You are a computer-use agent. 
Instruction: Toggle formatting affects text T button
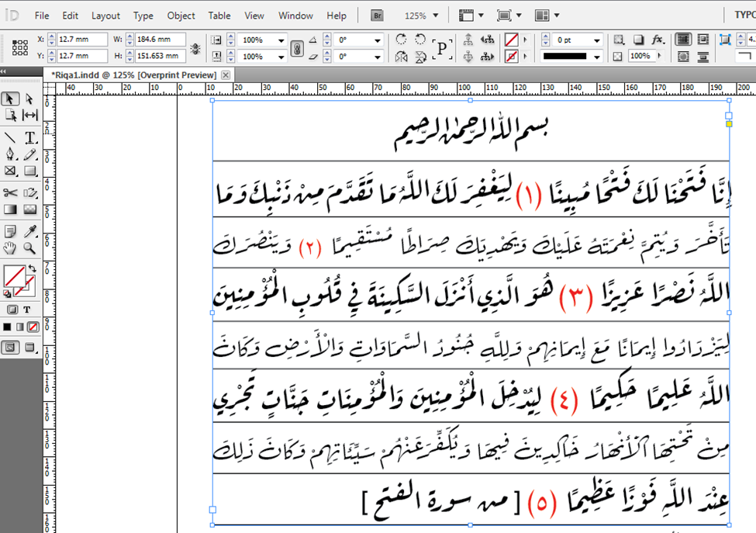coord(27,310)
